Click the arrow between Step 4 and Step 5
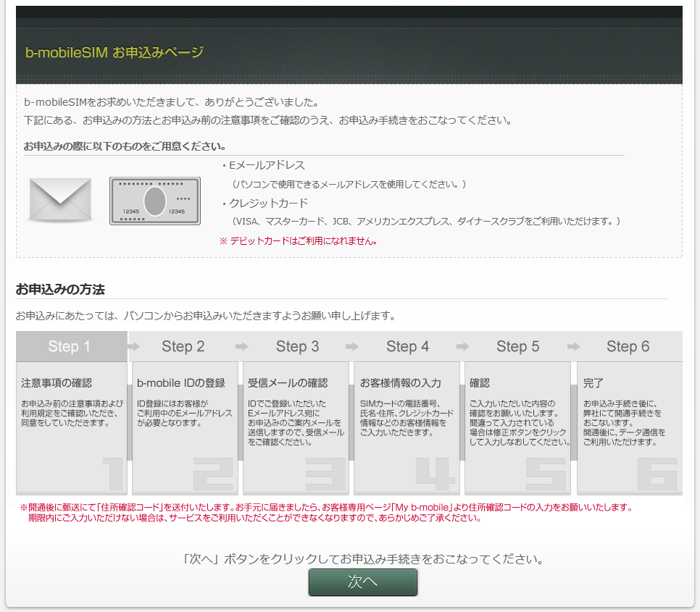This screenshot has width=700, height=612. (x=462, y=346)
